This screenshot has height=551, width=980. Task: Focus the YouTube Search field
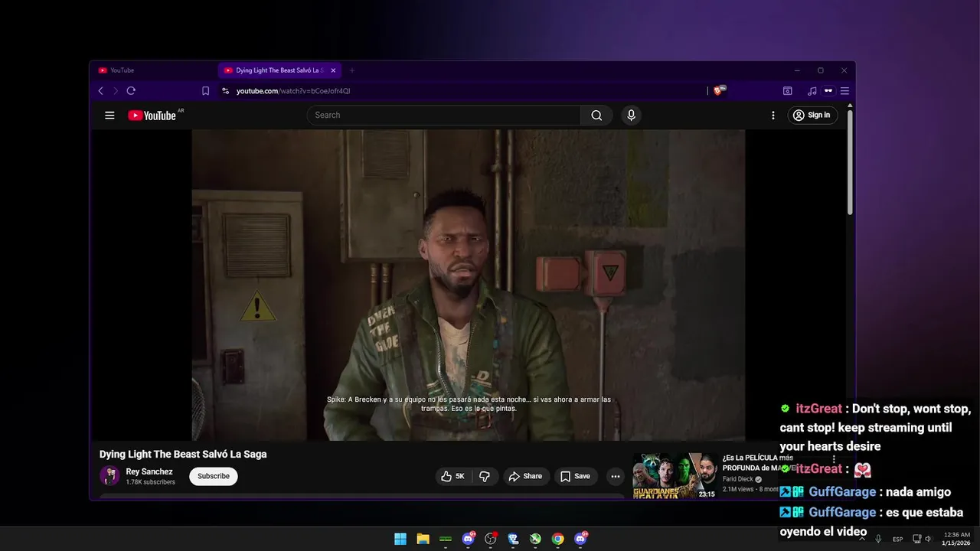click(444, 116)
